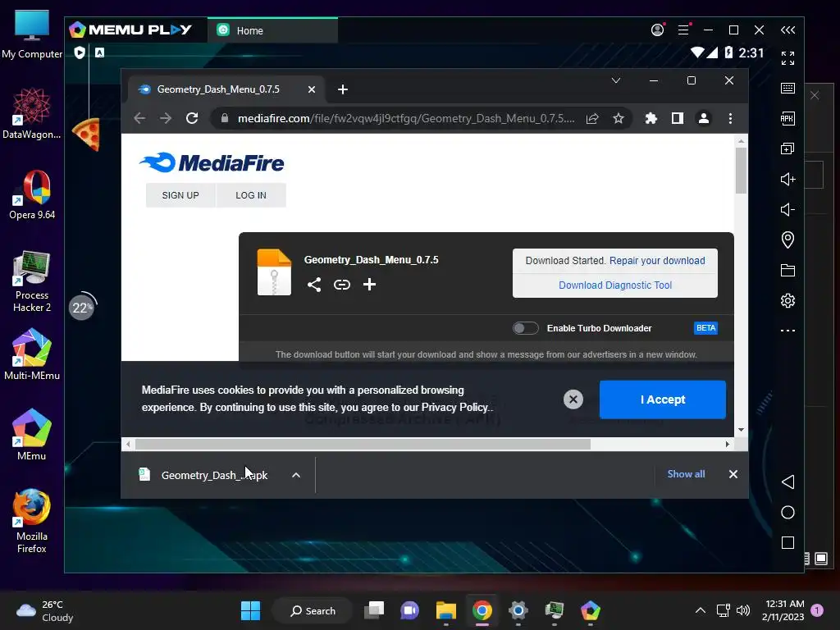Screen dimensions: 840x630
Task: Open the MEmu hamburger menu
Action: click(x=683, y=30)
